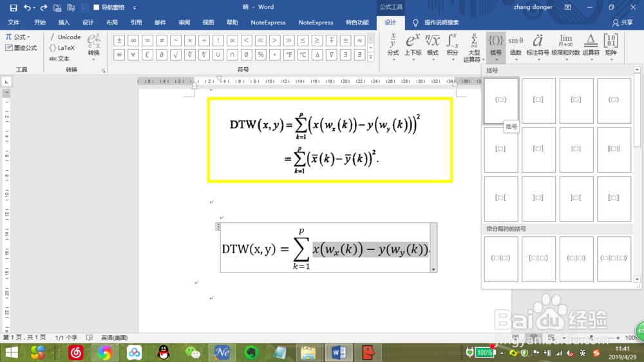Switch equation format to LaTeX
The image size is (644, 362).
62,48
